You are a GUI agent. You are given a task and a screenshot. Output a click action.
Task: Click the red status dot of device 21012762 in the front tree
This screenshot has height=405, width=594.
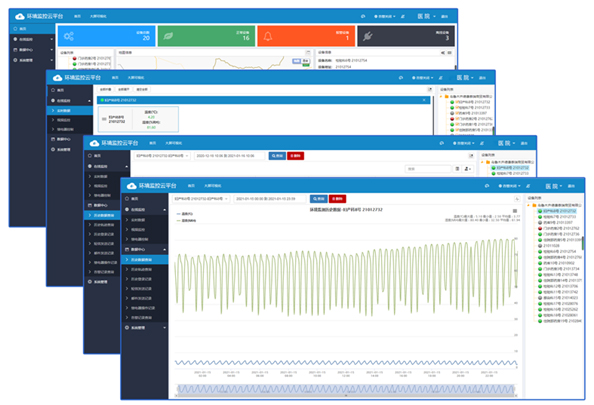click(x=540, y=228)
